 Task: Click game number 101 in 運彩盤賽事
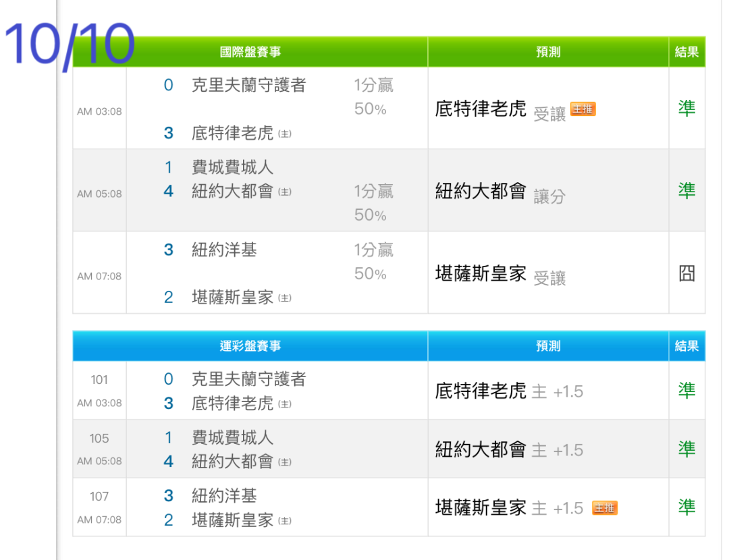(x=99, y=380)
